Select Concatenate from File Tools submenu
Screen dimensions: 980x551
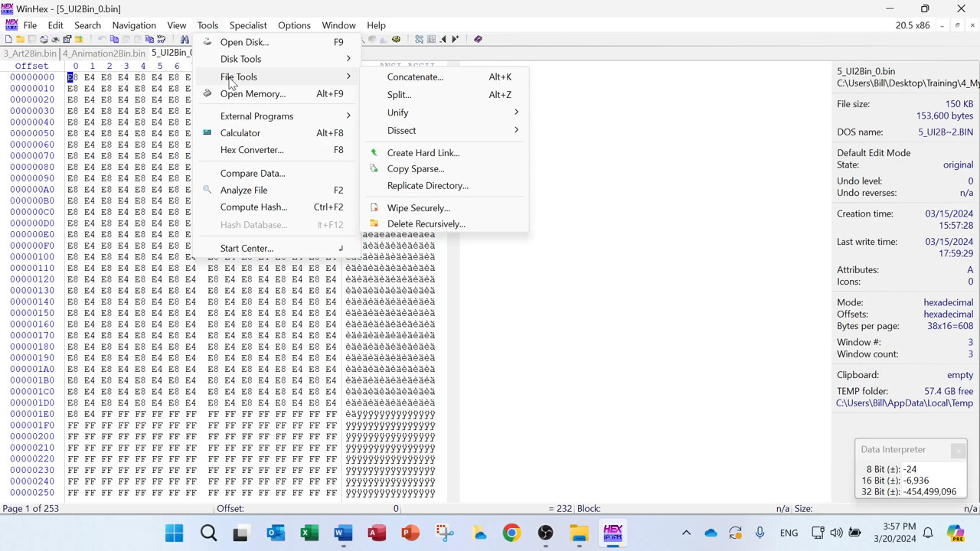pyautogui.click(x=415, y=77)
